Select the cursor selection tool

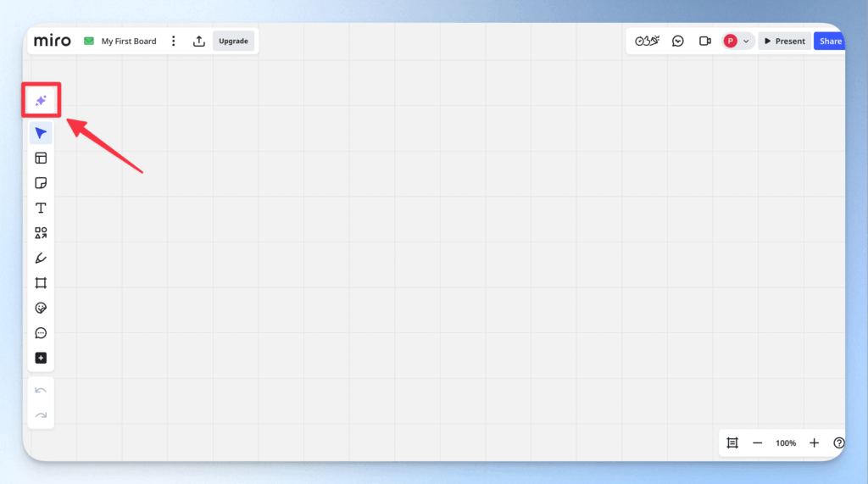point(41,133)
